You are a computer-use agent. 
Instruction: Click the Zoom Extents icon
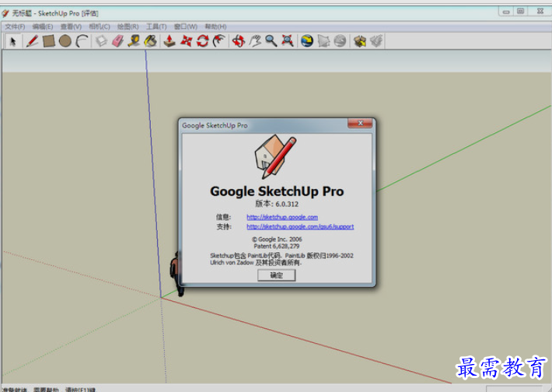[x=288, y=41]
